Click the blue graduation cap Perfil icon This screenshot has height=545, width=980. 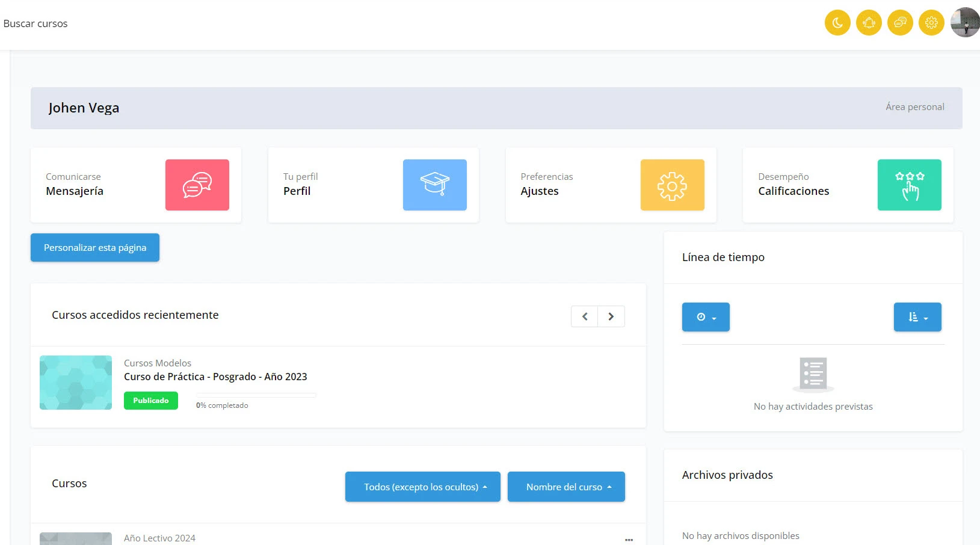[434, 185]
